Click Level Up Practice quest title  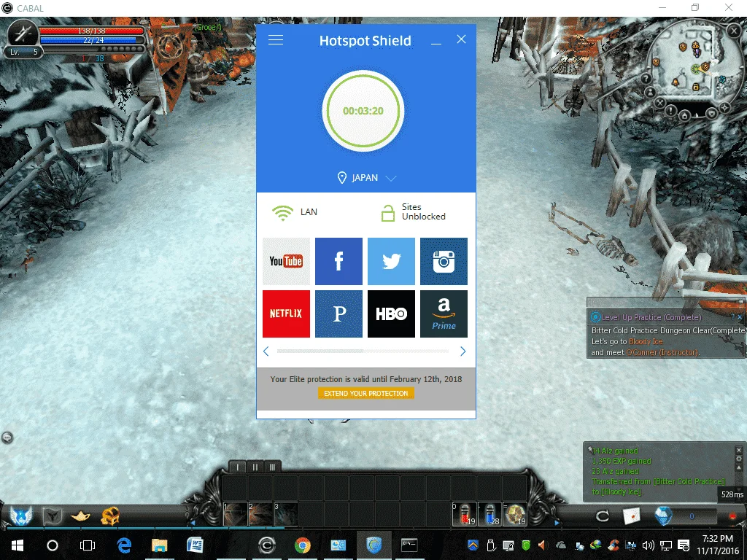(x=651, y=317)
